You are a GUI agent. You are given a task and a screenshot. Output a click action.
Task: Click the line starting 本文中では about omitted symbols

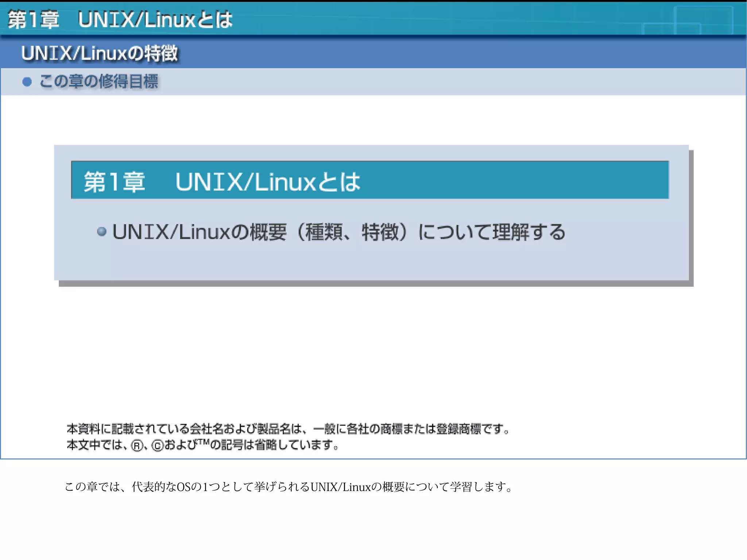[203, 445]
